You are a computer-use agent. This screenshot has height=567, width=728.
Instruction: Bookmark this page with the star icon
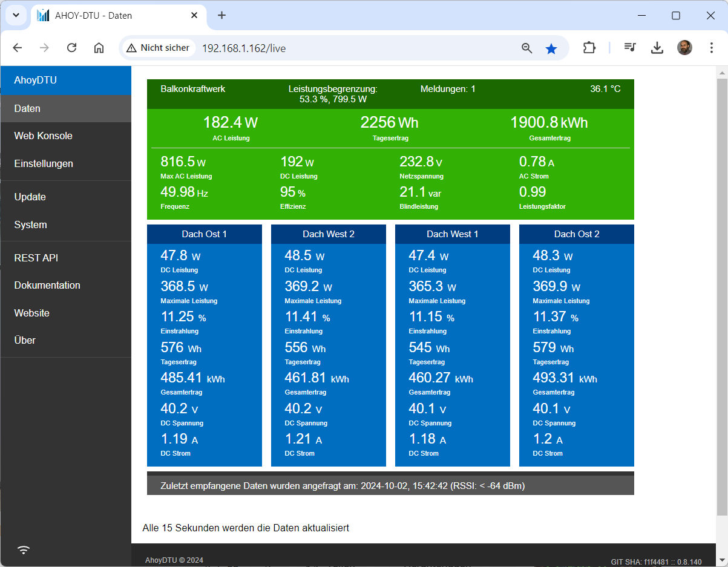pyautogui.click(x=551, y=48)
